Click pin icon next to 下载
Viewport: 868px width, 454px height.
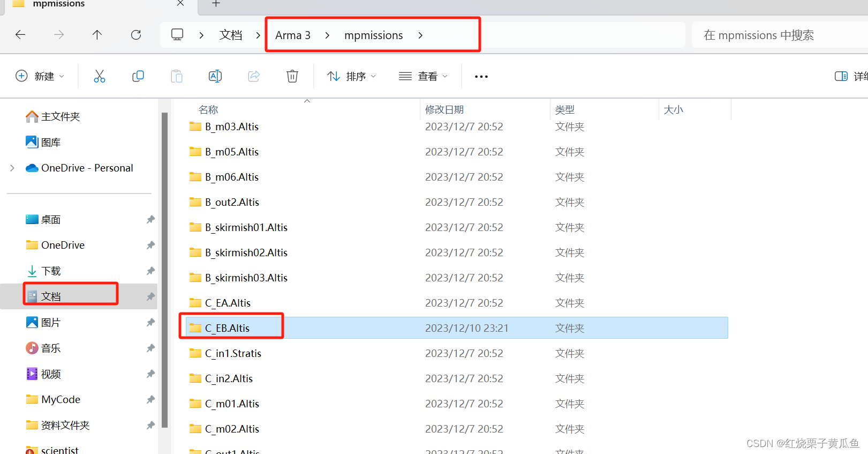150,271
